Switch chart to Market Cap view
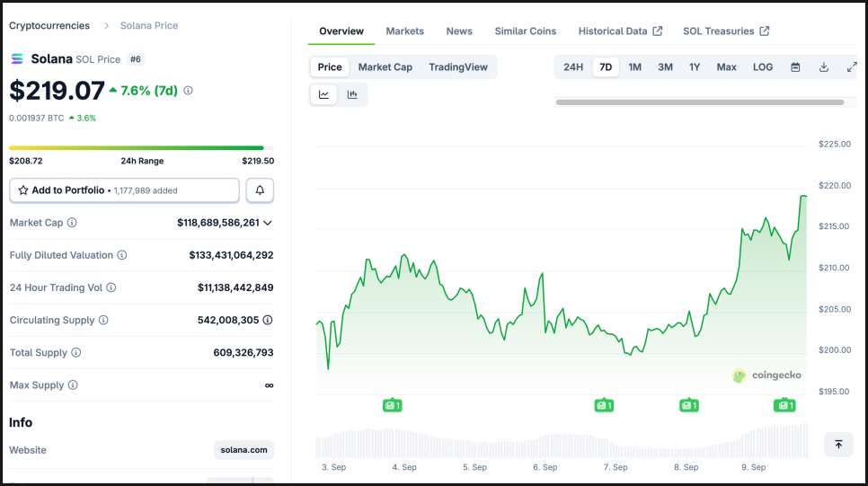The height and width of the screenshot is (486, 868). pos(385,67)
